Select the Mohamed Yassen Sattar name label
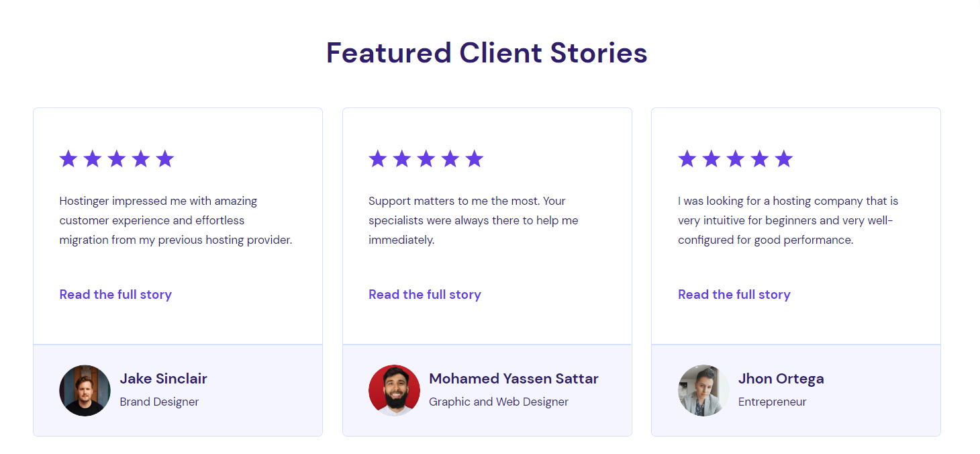The height and width of the screenshot is (454, 980). point(513,378)
